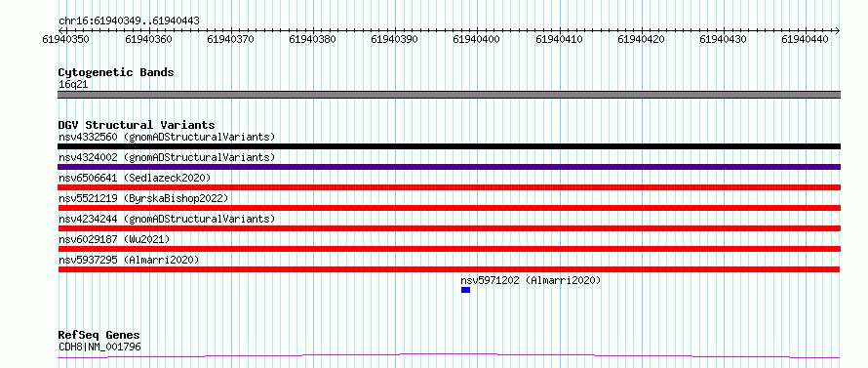Screen dimensions: 868x368
Task: Select the gray 16q21 cytogenetic band bar
Action: point(449,95)
